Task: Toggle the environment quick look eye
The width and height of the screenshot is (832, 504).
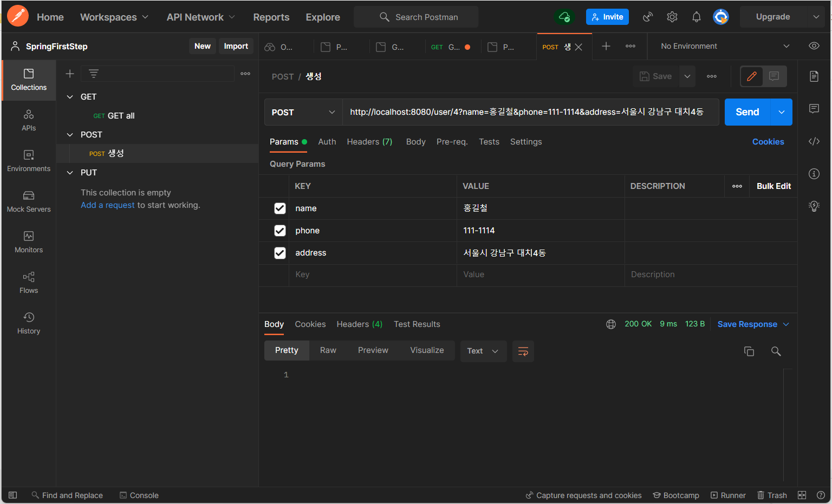Action: coord(814,46)
